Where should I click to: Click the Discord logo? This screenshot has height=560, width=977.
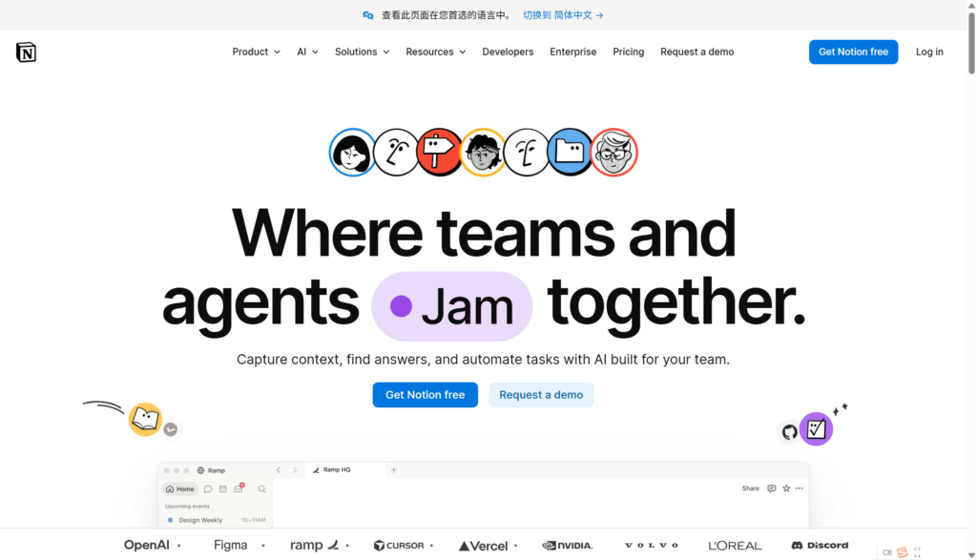coord(820,545)
